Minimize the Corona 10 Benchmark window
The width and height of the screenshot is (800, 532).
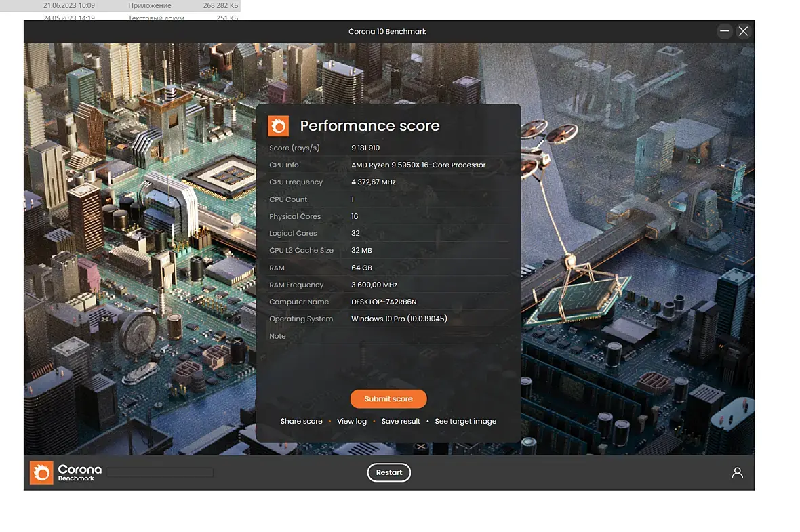tap(724, 31)
